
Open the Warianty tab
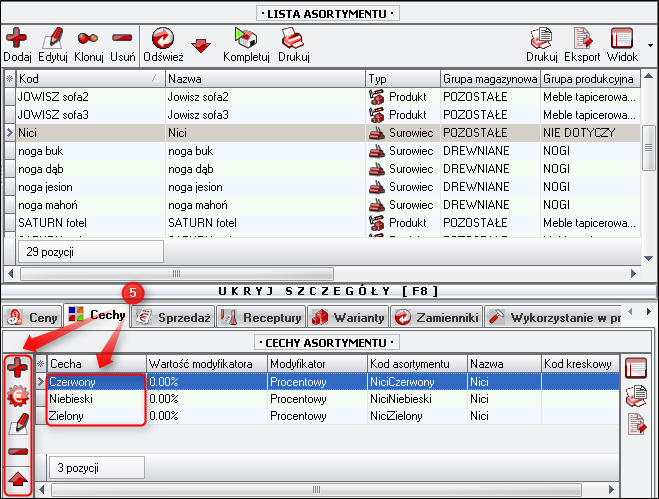(348, 317)
